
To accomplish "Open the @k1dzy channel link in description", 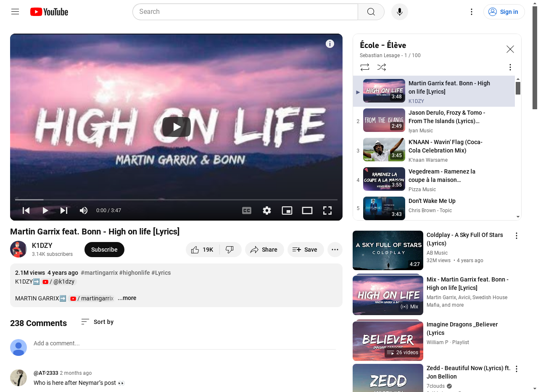I will point(59,282).
